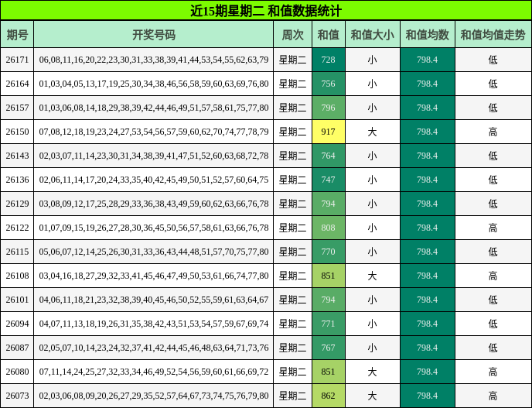Click the yellow sum value 917
Viewport: 532px width, 408px height.
tap(328, 132)
